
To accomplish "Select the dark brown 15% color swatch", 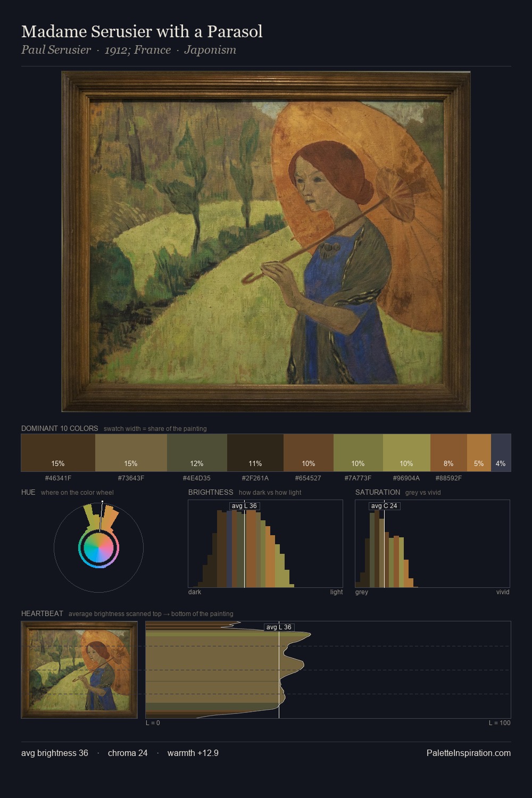I will (58, 453).
